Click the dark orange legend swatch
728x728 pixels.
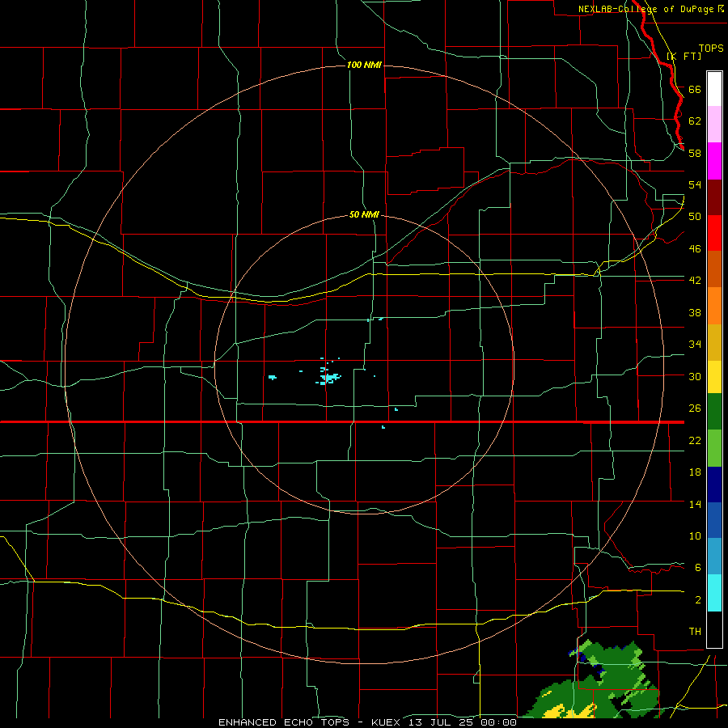(x=714, y=269)
